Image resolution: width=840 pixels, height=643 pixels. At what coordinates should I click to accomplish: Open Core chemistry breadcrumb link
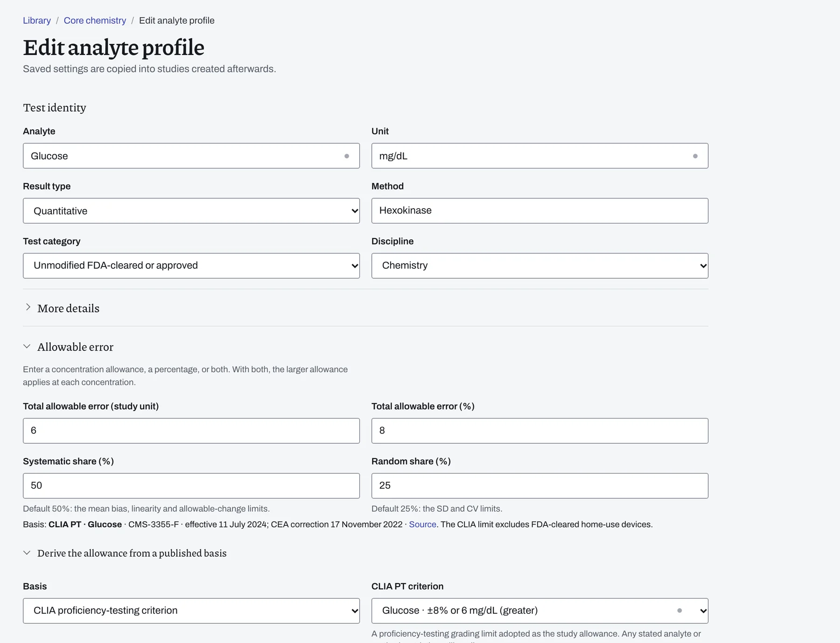click(x=95, y=21)
